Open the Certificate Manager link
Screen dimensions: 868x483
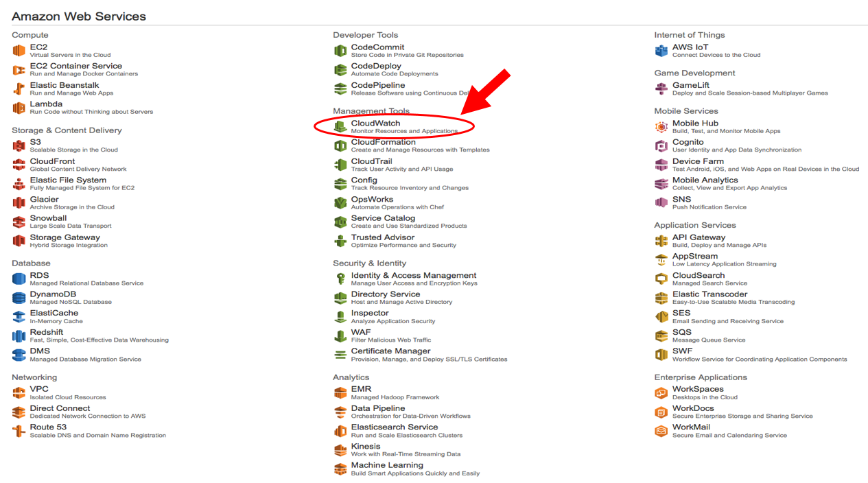pos(390,351)
